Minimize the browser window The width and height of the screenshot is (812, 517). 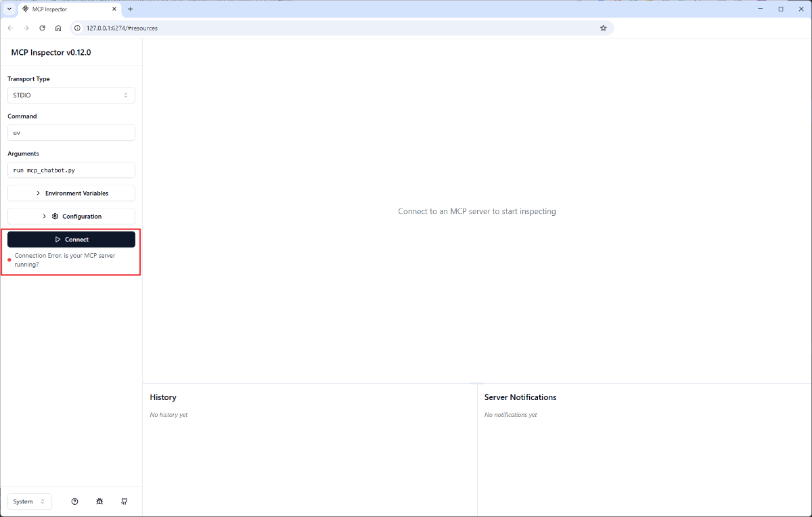tap(760, 9)
